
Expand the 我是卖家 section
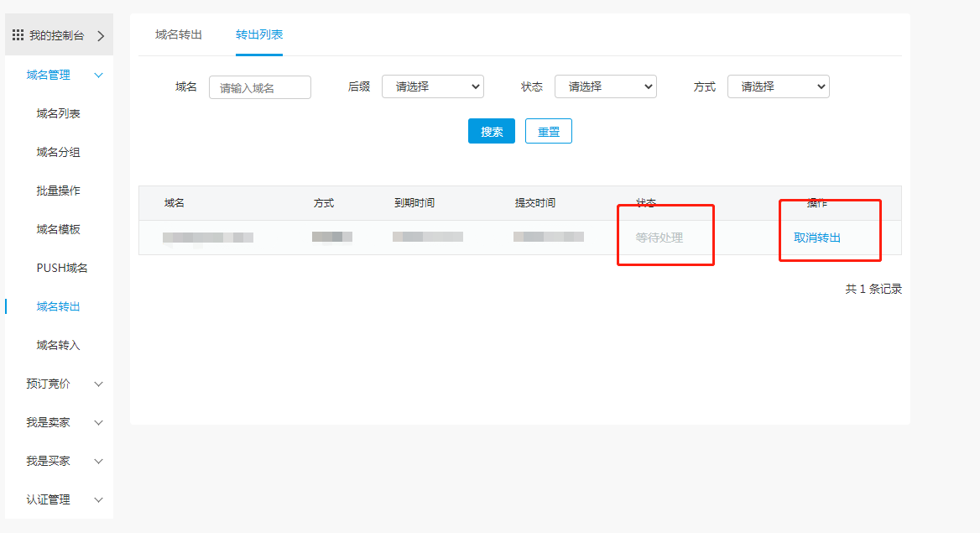pos(98,423)
